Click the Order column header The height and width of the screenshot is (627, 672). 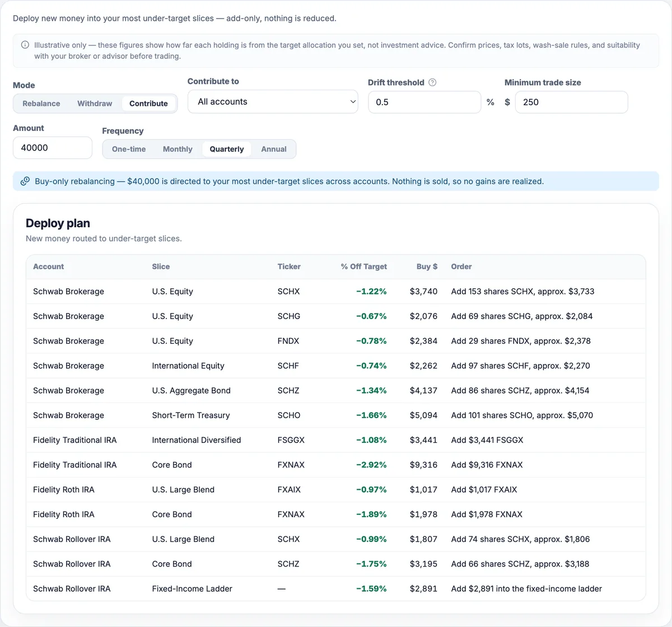click(461, 267)
